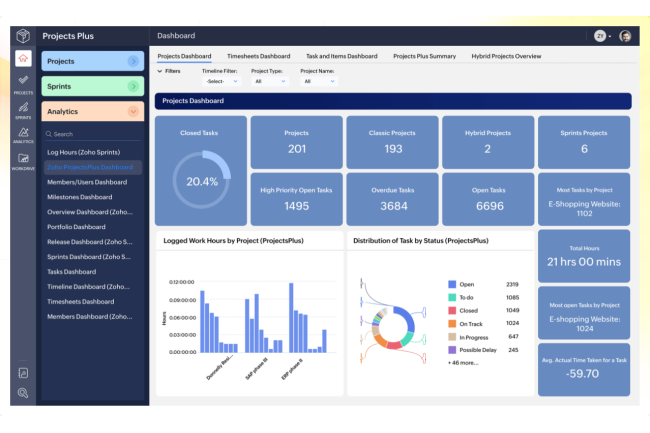Open the user profile avatar
650x433 pixels.
click(625, 36)
